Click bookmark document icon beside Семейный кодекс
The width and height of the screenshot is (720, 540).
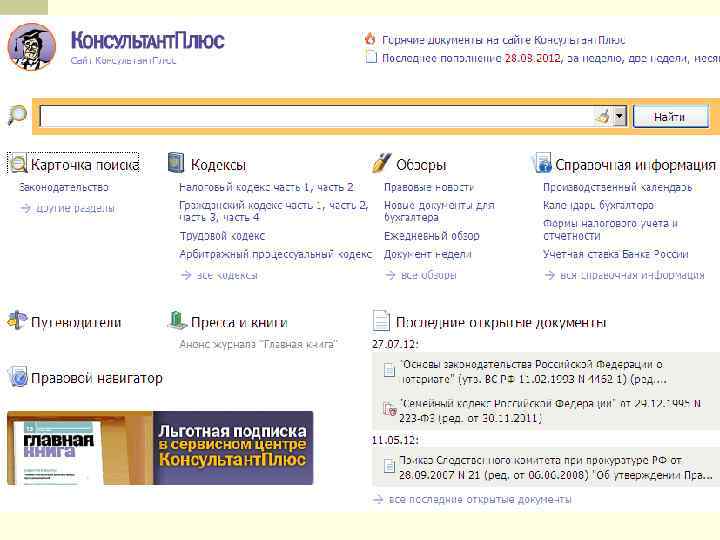pos(389,409)
